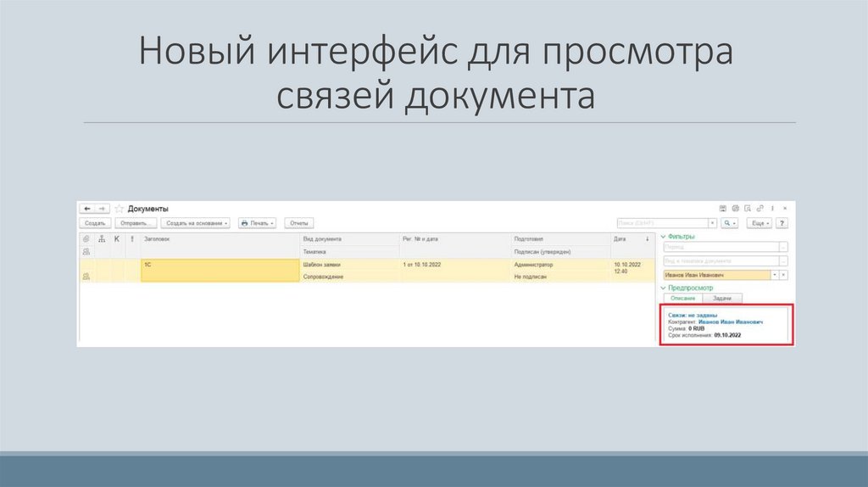Click the 1 от 10.10.2022 cell
The height and width of the screenshot is (487, 868).
pos(455,264)
